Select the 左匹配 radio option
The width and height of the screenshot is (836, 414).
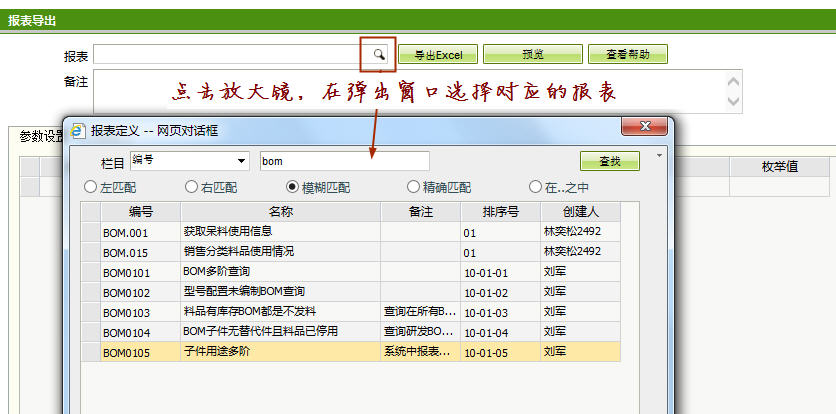[x=90, y=187]
